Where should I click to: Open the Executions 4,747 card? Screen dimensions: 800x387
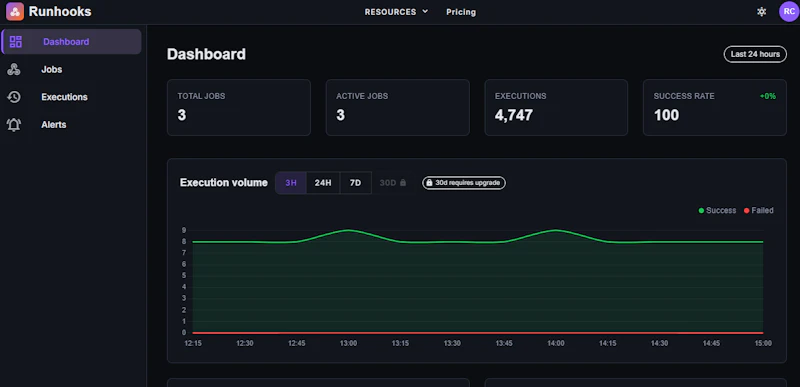(556, 107)
